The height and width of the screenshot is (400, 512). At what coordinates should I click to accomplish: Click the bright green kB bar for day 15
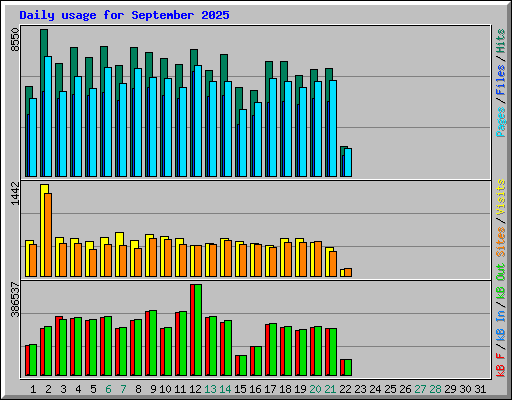click(243, 366)
